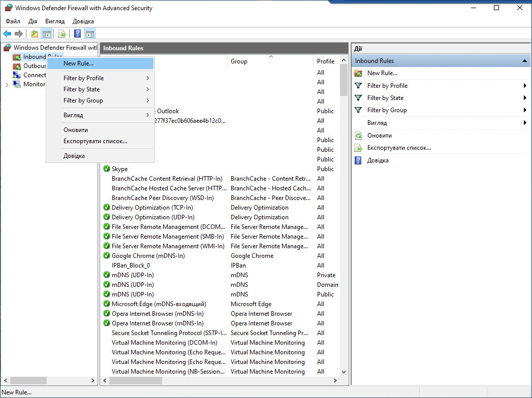Click the green check beside Delivery Optimization (UDP-In)
Image resolution: width=532 pixels, height=398 pixels.
coord(107,217)
